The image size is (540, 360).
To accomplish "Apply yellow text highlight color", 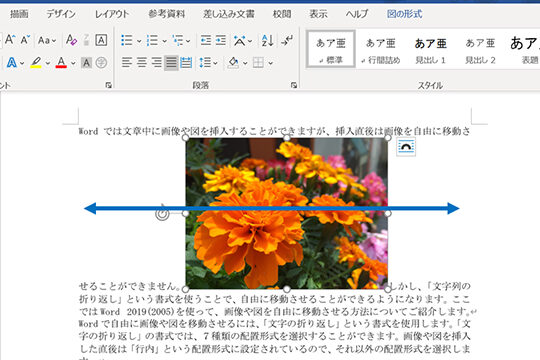I will (x=36, y=63).
